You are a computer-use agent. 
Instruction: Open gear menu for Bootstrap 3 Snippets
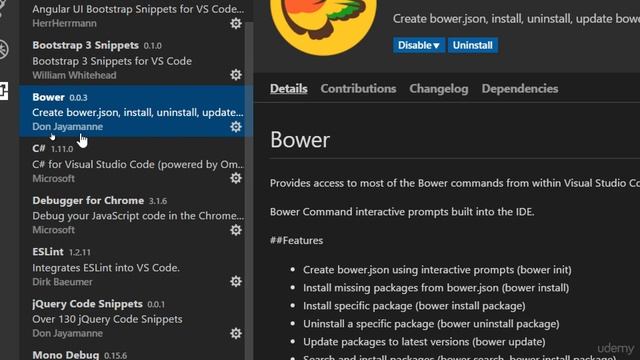point(236,75)
